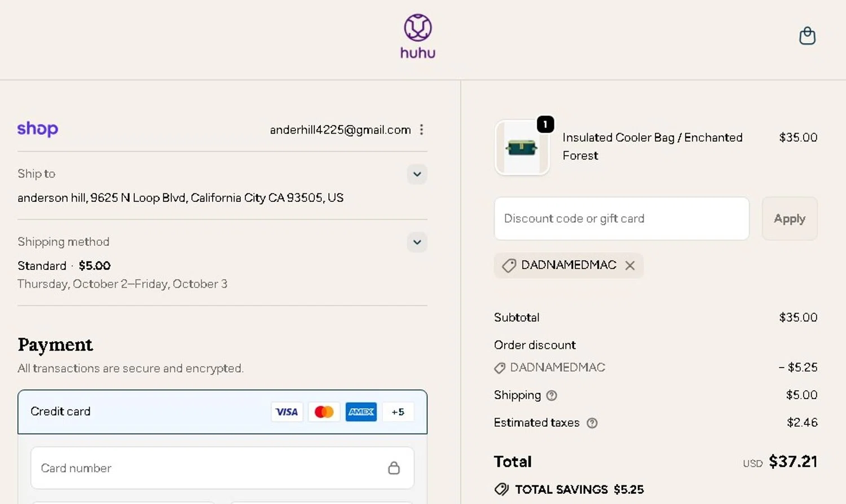
Task: Click the tag icon on DADNAMEDMAC chip
Action: pos(509,266)
